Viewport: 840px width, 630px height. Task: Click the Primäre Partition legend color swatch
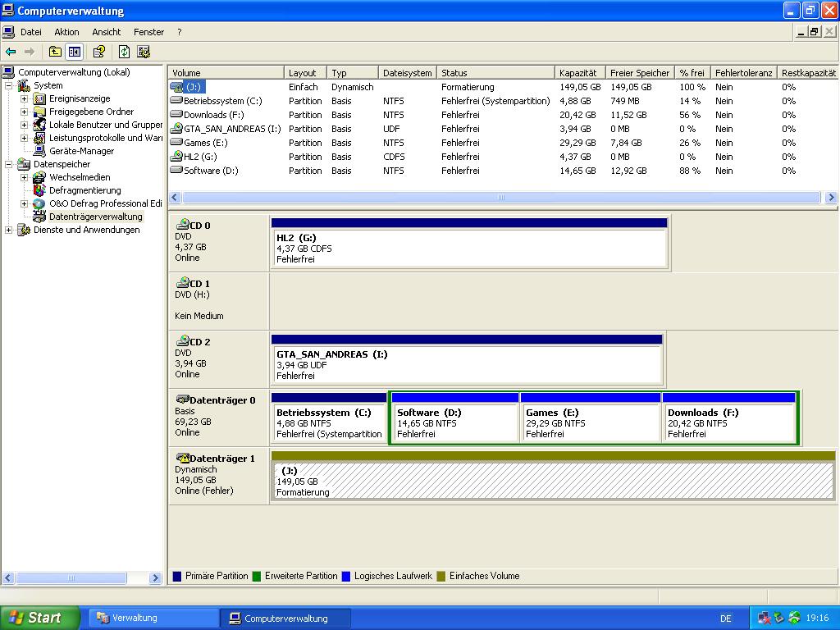177,576
